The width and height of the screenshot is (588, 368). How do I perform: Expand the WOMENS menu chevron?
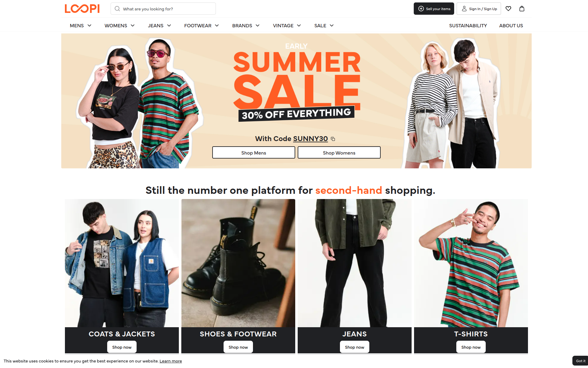(x=133, y=25)
